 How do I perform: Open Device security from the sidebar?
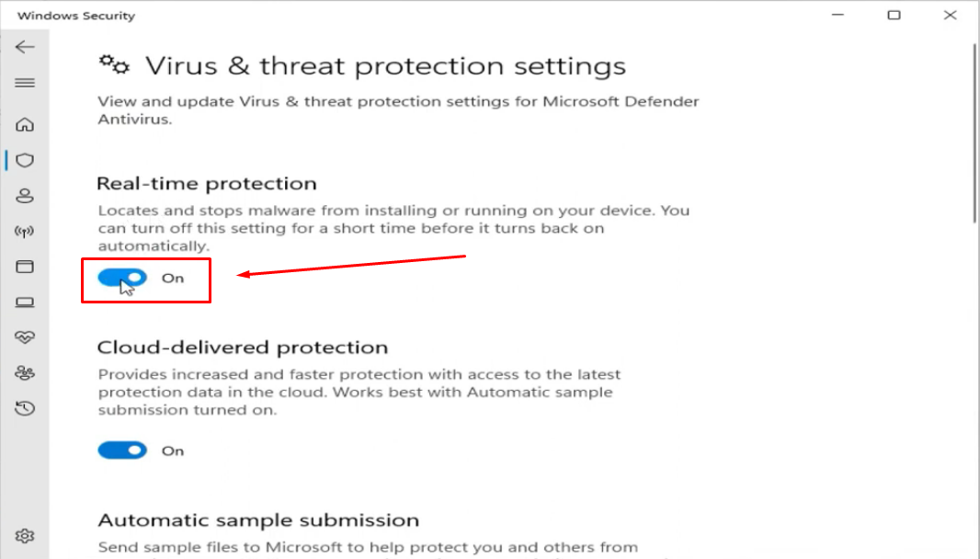coord(25,302)
